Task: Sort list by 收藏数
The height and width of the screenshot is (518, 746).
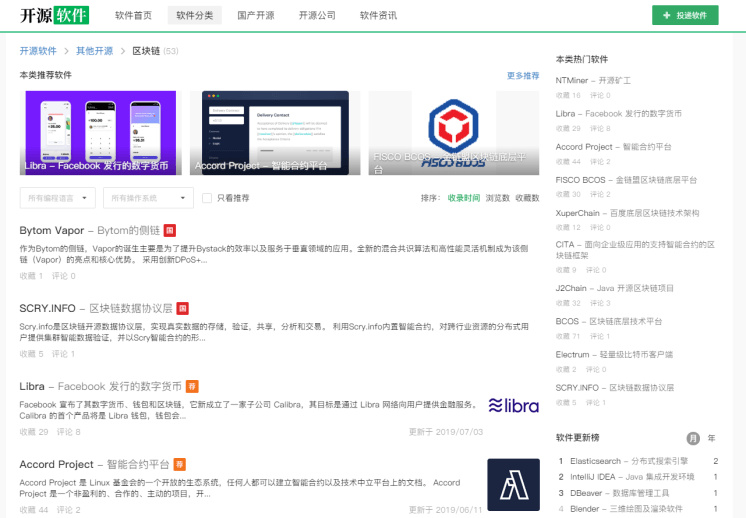Action: [527, 198]
